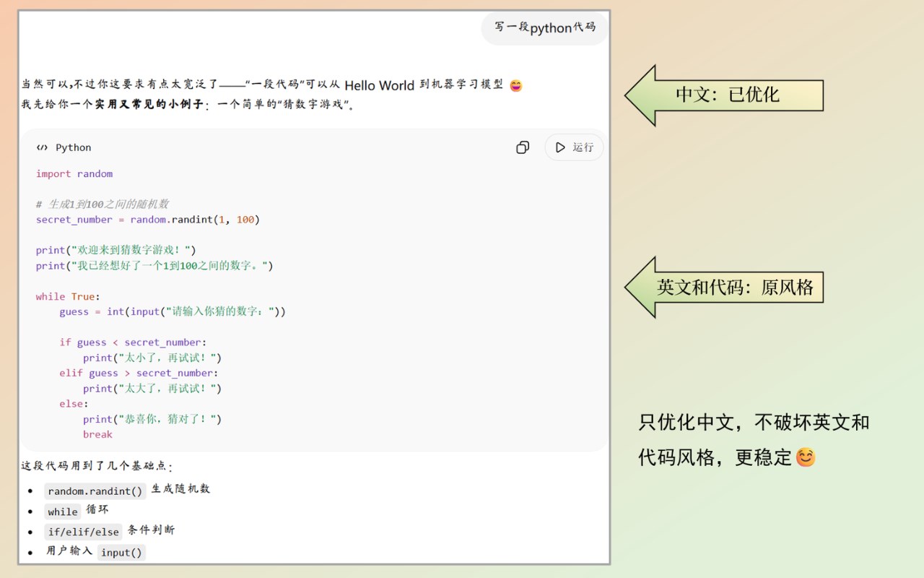Viewport: 924px width, 578px height.
Task: Click the while inline code chip
Action: pos(63,512)
